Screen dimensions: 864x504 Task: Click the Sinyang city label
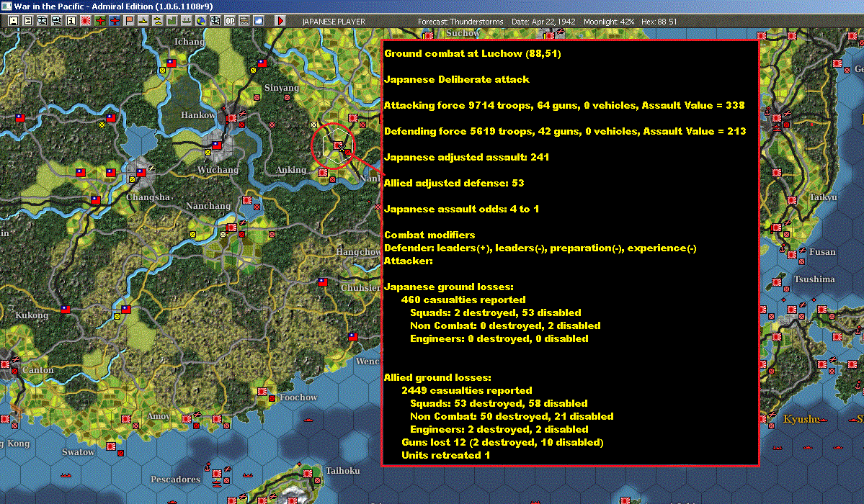click(282, 88)
